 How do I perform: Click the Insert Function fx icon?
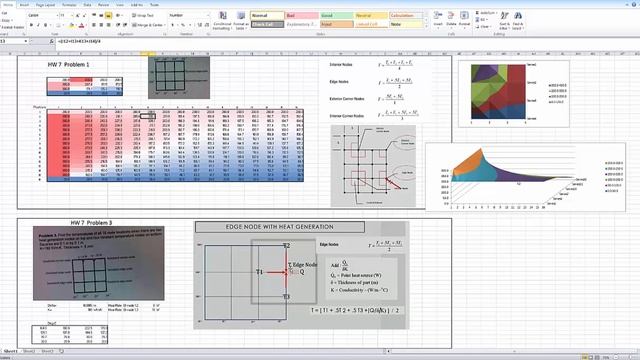tap(51, 41)
